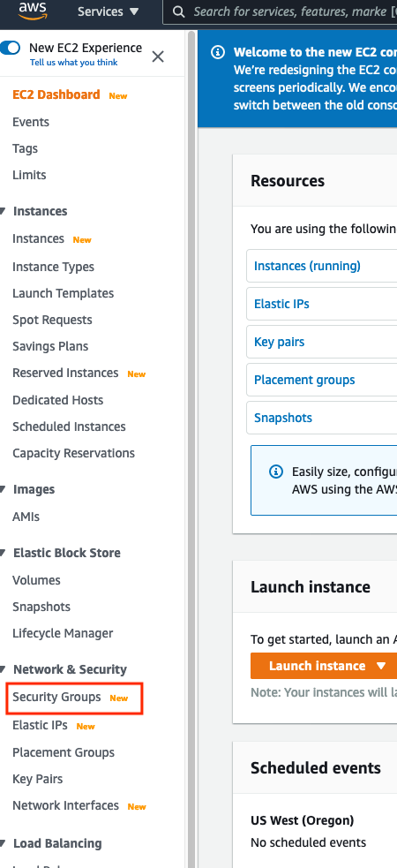Open Dedicated Hosts in the sidebar
The height and width of the screenshot is (868, 397).
(57, 400)
